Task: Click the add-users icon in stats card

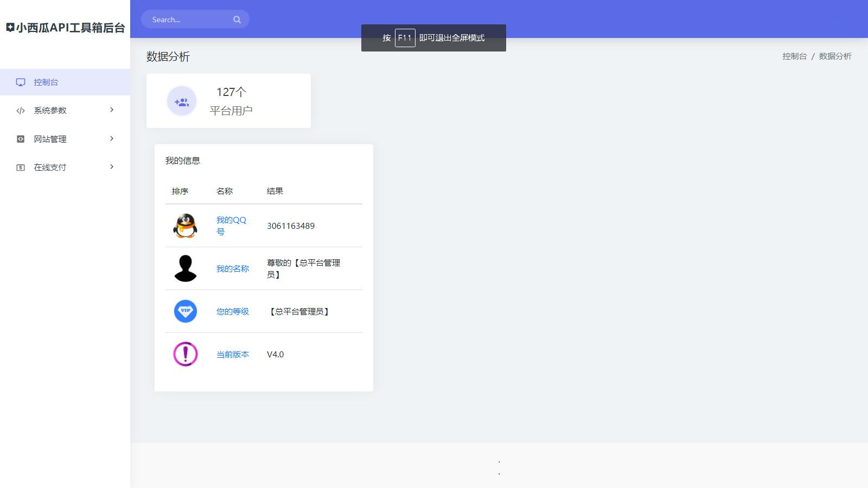Action: (181, 101)
